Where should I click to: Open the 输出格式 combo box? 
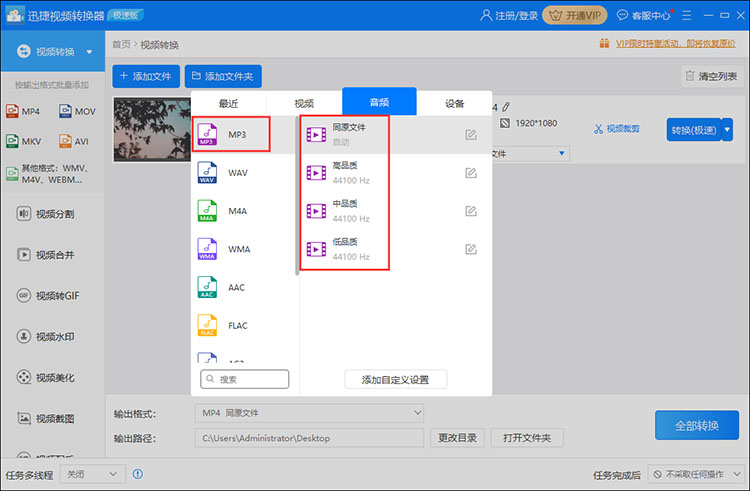coord(309,413)
